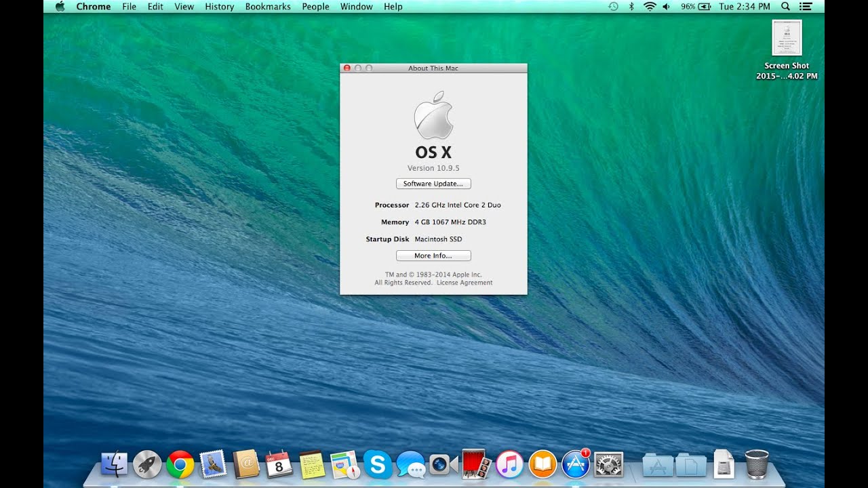Open Finder from the Dock

[x=114, y=464]
